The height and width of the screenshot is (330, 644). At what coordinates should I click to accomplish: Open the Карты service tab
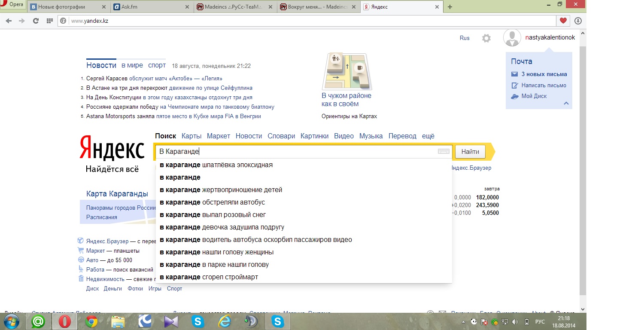(x=191, y=136)
